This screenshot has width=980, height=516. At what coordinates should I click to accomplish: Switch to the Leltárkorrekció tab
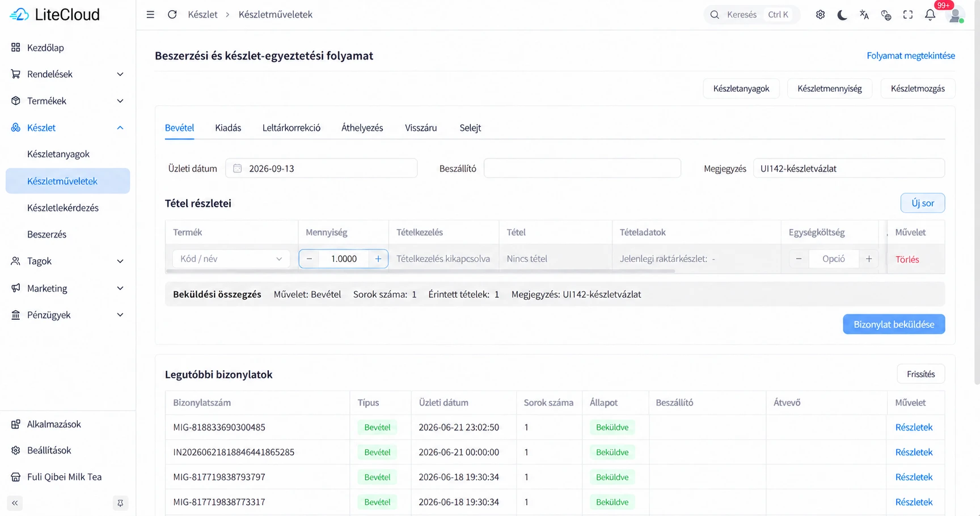pos(291,128)
